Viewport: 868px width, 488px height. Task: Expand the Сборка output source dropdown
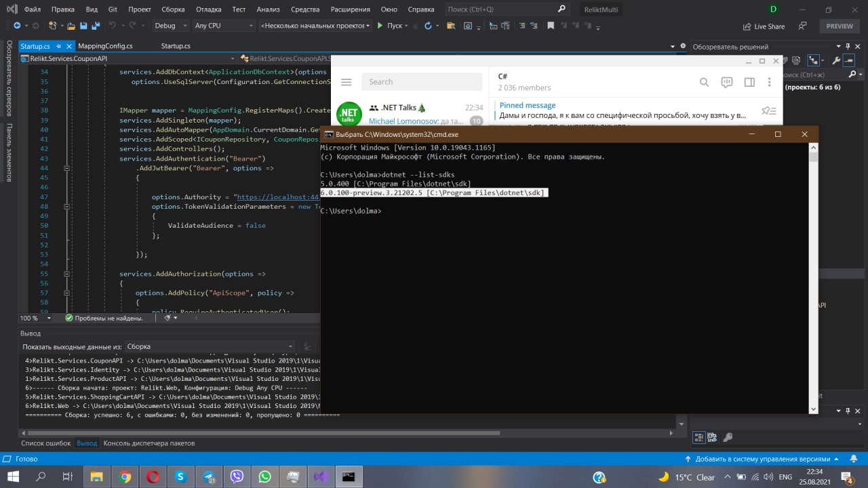291,346
